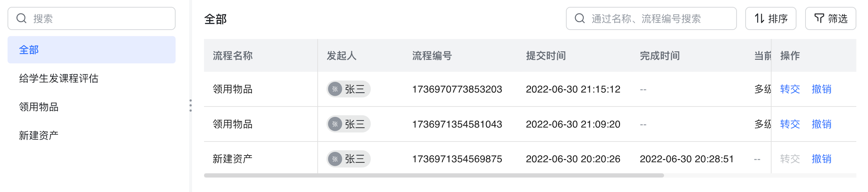Click 张三 avatar in second row
Screen dimensions: 868x192
(335, 124)
